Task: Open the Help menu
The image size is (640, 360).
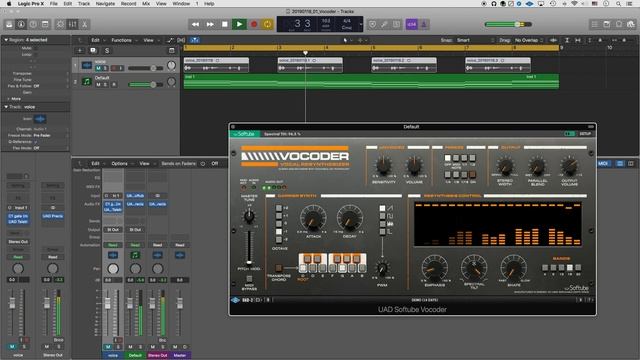Action: click(x=209, y=4)
